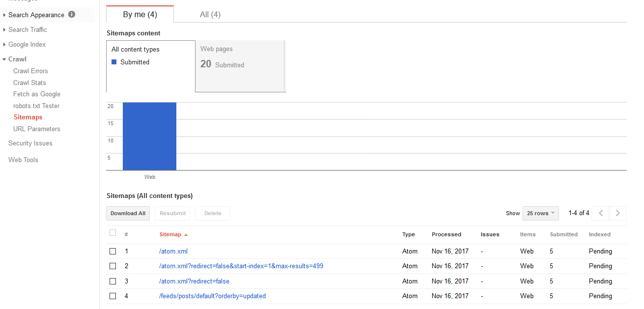Check the box for /atom.xml?redirect=false row 3
This screenshot has width=644, height=309.
point(113,281)
